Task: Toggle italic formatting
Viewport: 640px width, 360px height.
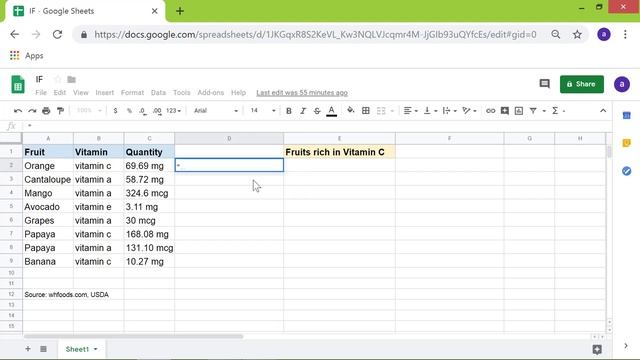Action: pyautogui.click(x=303, y=111)
